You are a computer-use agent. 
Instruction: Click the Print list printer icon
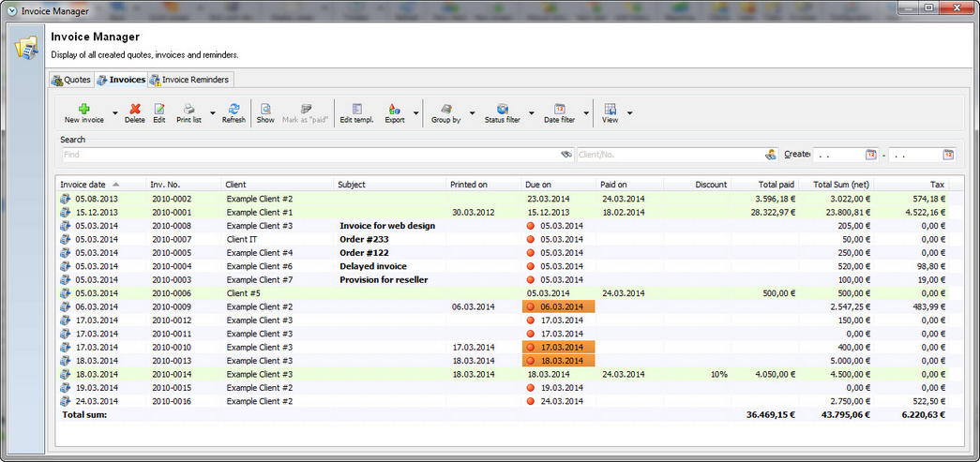[x=188, y=109]
